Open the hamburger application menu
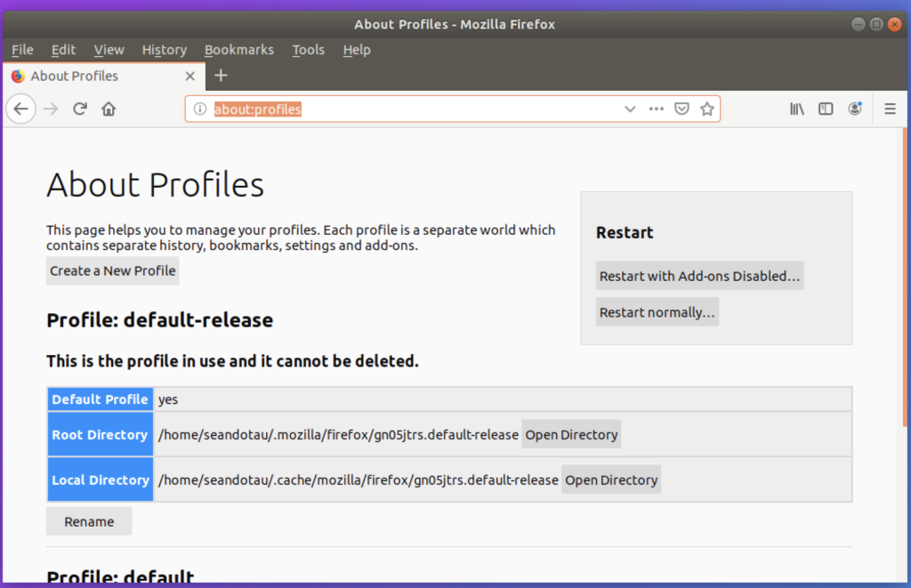 (x=890, y=109)
